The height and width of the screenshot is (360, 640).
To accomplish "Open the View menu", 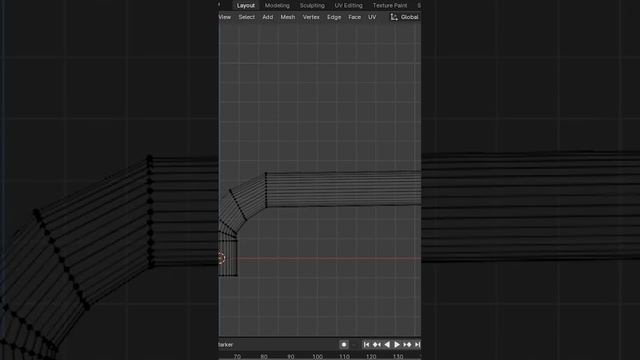I will (225, 17).
